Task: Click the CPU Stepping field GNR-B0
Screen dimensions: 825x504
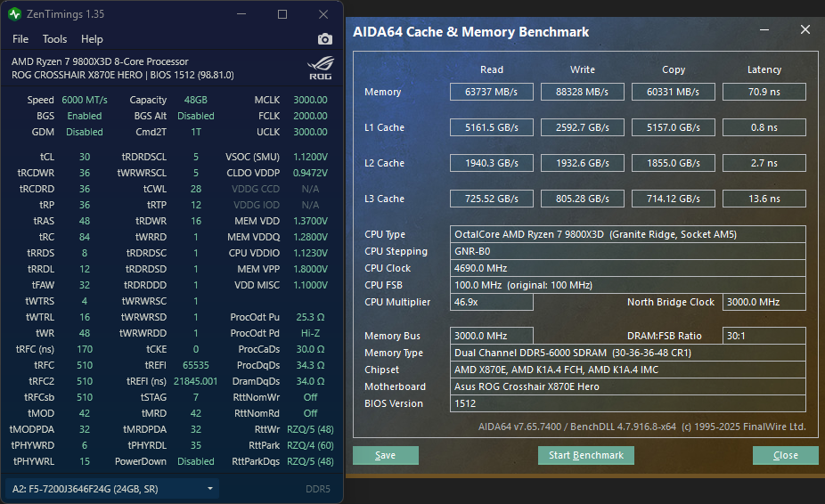Action: click(628, 251)
